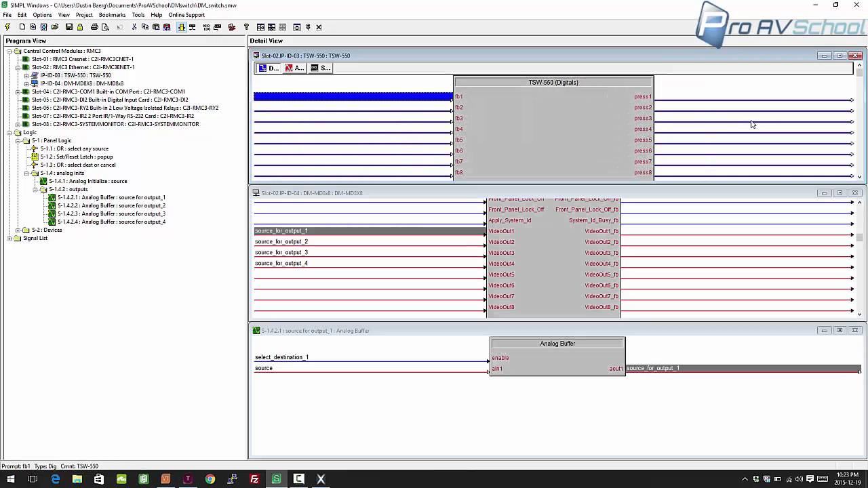Viewport: 868px width, 488px height.
Task: Click the S... serials button in TSW-550 window
Action: (320, 68)
